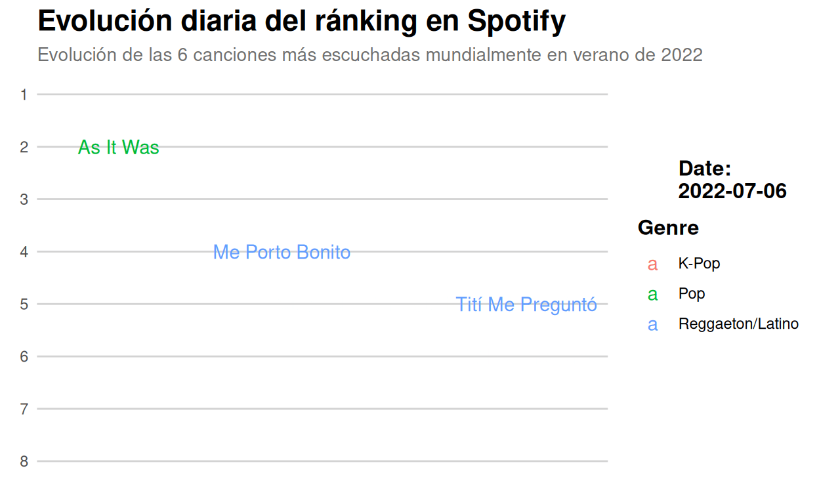The image size is (819, 504).
Task: Click rank 2 on the y-axis
Action: [x=24, y=147]
